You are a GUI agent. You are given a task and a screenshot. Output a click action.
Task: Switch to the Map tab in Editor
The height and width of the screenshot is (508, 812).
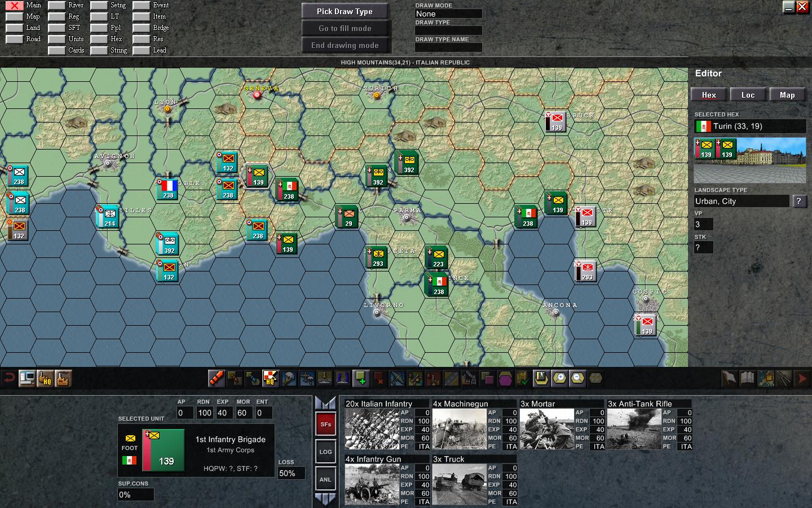point(787,95)
